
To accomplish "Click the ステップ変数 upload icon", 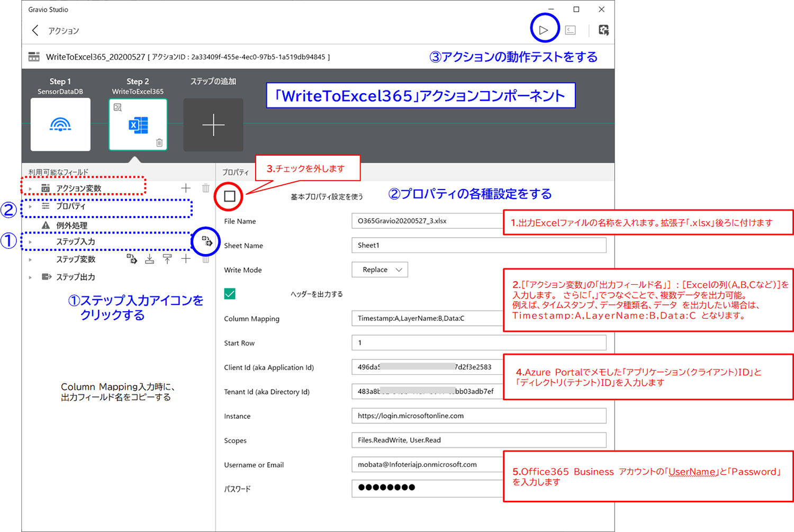I will (167, 259).
